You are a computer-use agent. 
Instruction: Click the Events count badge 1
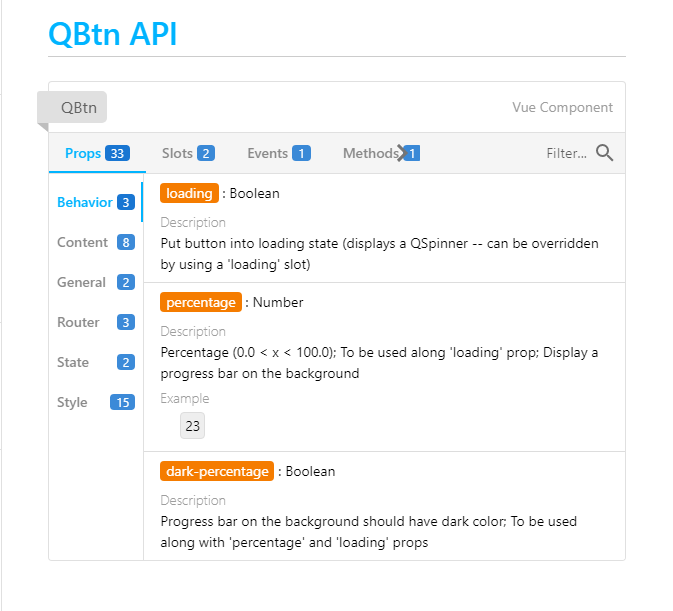(301, 153)
